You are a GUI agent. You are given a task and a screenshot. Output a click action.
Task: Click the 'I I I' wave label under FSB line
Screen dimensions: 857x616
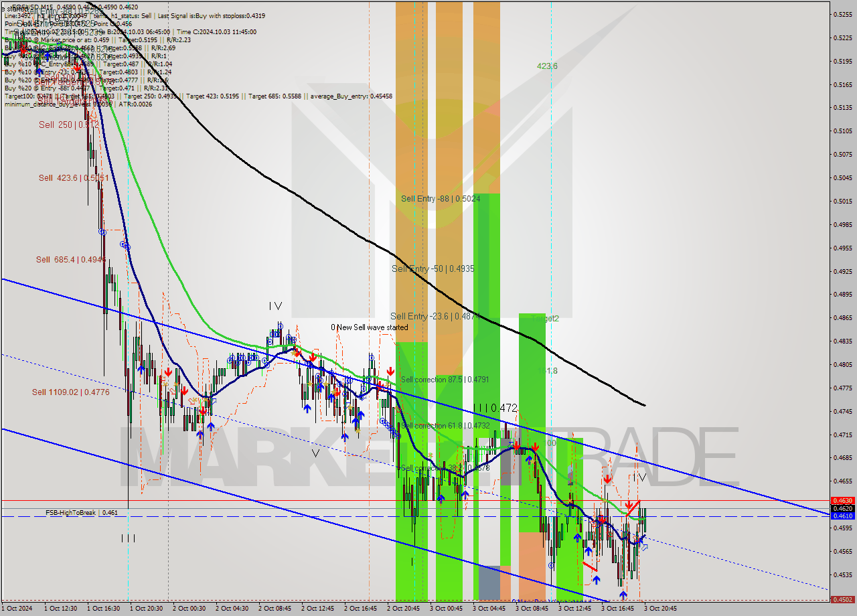[128, 538]
